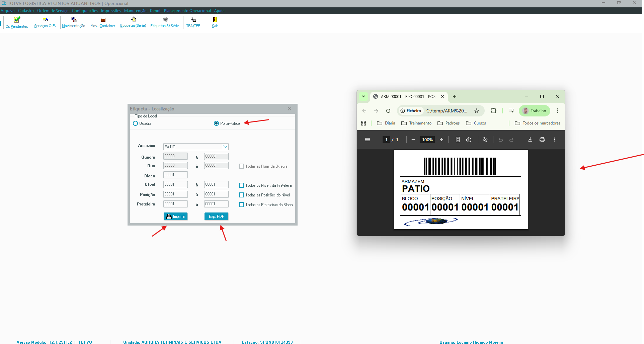Open the Diaria bookmarks folder
Image resolution: width=644 pixels, height=344 pixels.
pos(386,123)
